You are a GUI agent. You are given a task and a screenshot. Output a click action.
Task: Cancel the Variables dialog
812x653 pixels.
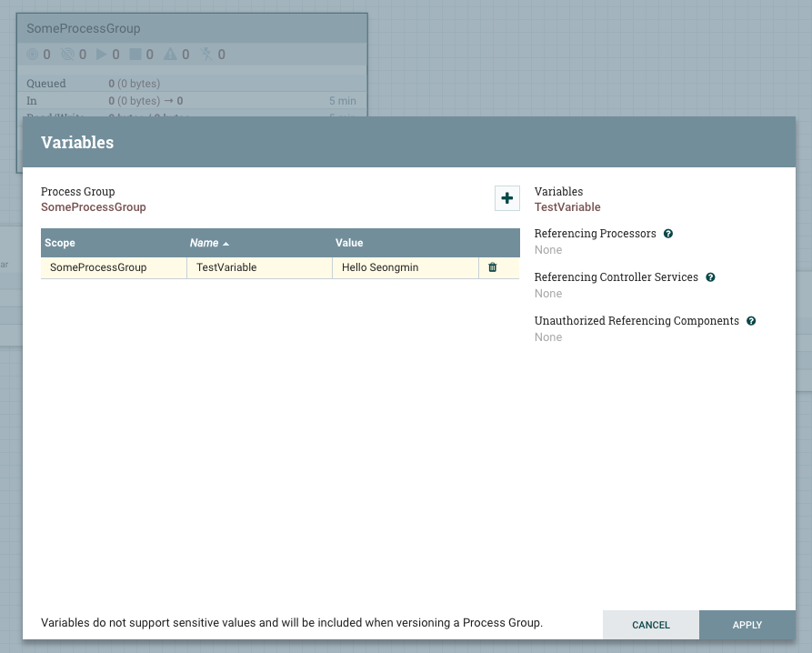coord(651,625)
